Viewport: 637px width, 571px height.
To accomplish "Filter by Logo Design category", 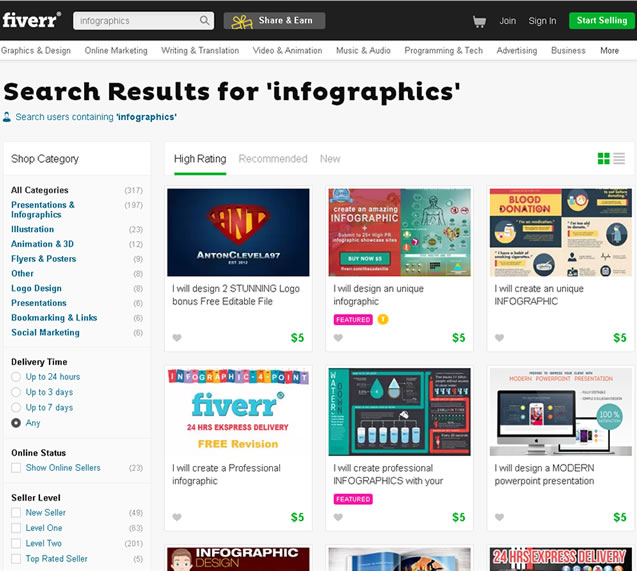I will [x=36, y=288].
